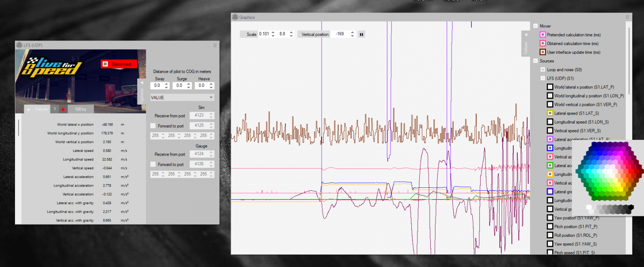This screenshot has height=267, width=644.
Task: Decrease the Heave value with down arrow
Action: 211,87
